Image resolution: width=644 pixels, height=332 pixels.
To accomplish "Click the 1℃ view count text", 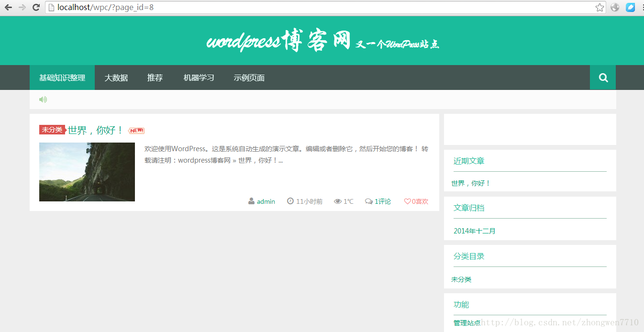I will tap(348, 201).
